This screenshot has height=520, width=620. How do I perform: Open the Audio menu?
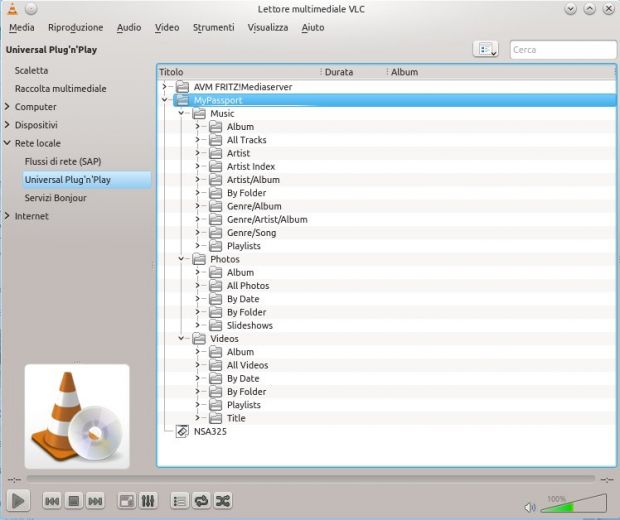point(129,27)
